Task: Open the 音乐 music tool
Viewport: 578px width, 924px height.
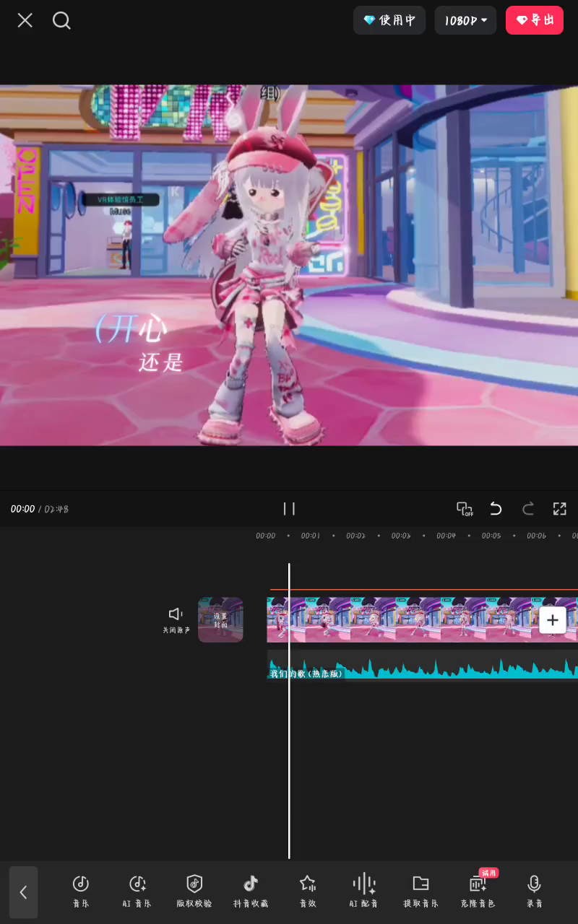Action: tap(80, 891)
